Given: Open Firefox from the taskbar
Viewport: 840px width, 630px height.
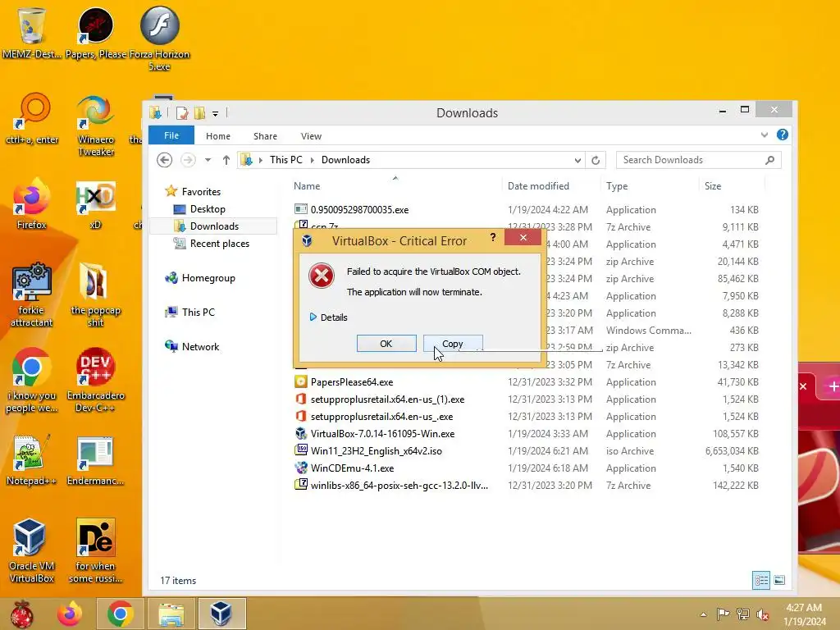Looking at the screenshot, I should pos(70,614).
